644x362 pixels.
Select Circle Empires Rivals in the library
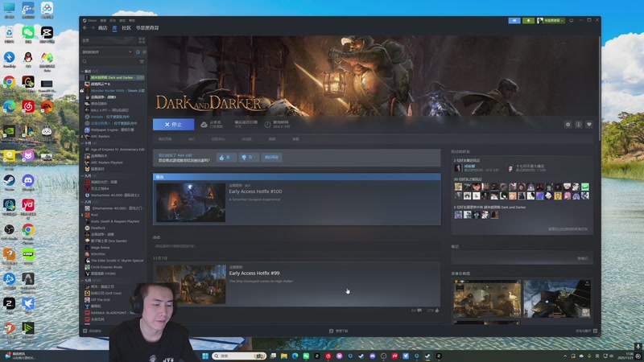click(114, 267)
